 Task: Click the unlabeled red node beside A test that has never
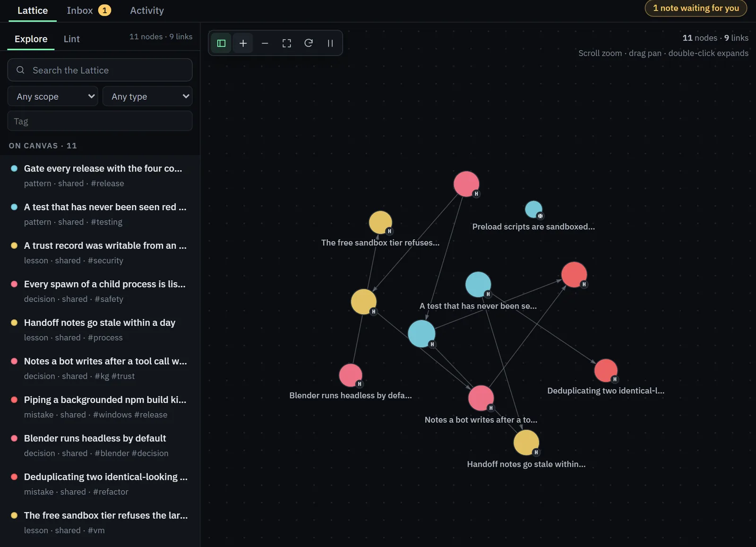pos(574,275)
